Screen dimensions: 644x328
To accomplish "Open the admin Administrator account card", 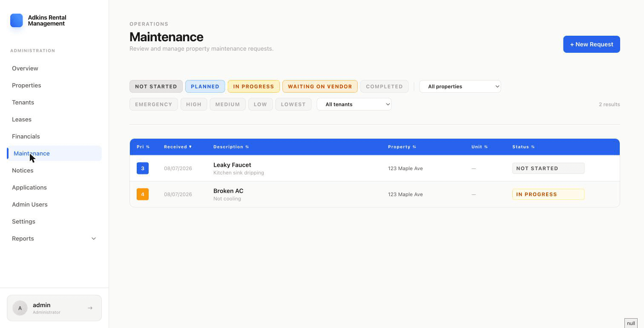I will coord(54,308).
